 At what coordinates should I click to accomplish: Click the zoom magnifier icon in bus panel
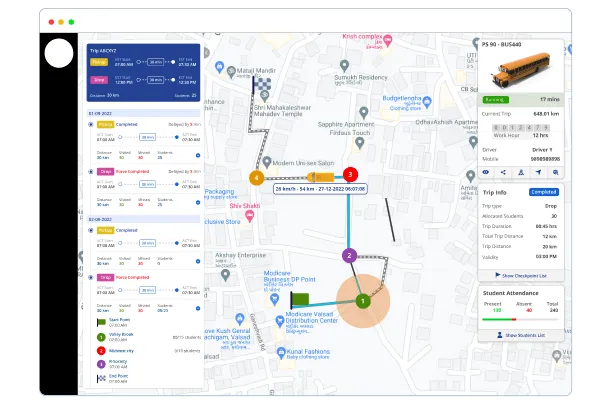[x=556, y=172]
